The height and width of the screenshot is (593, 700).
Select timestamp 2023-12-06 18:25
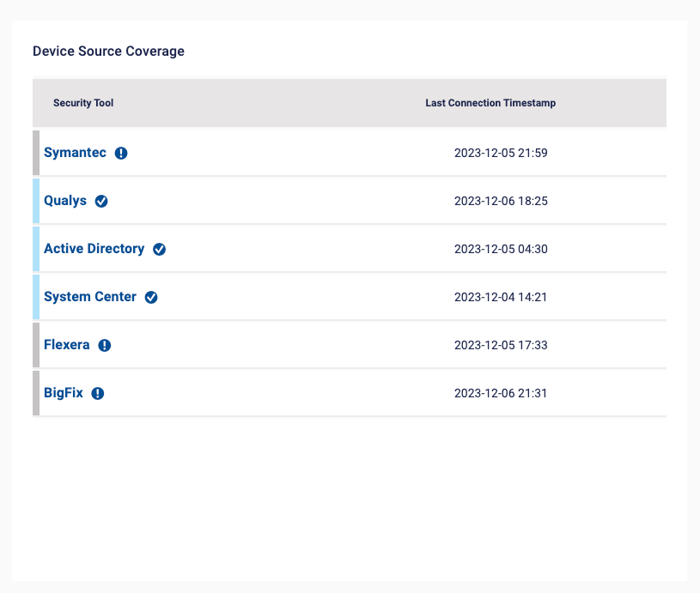click(501, 201)
